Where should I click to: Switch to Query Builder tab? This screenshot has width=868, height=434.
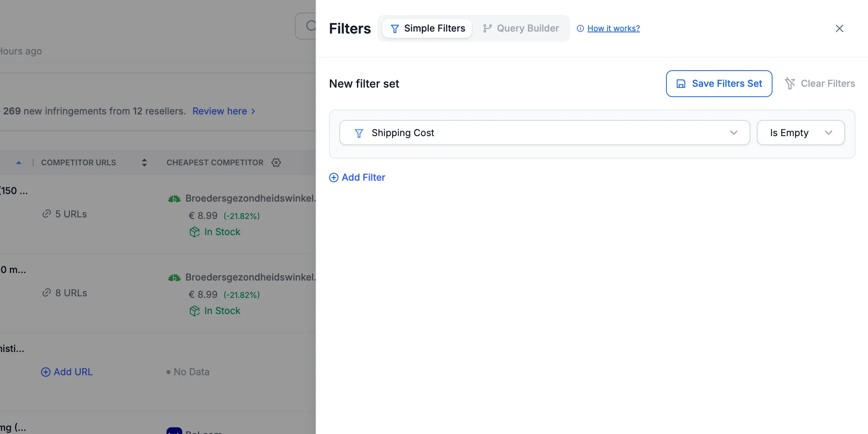pos(521,28)
